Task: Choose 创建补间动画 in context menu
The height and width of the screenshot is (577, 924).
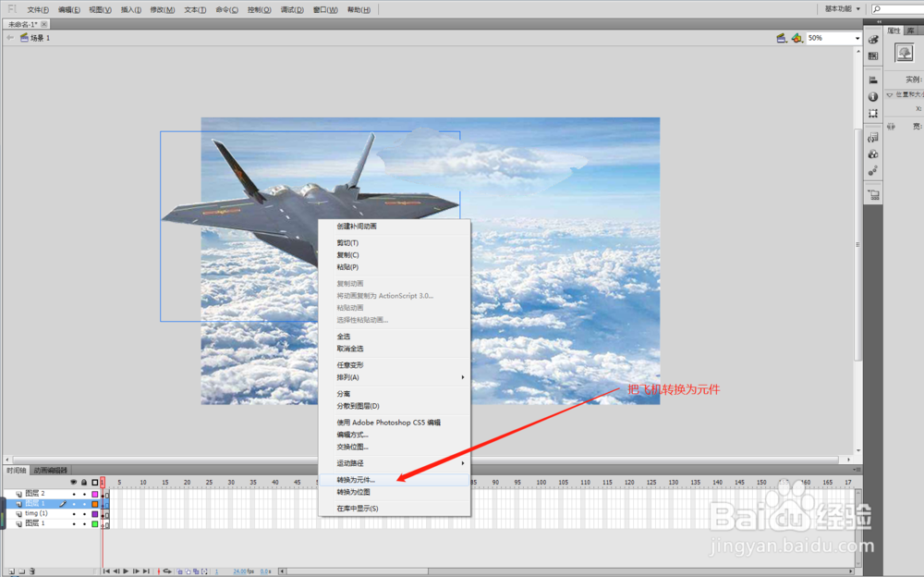Action: point(395,226)
